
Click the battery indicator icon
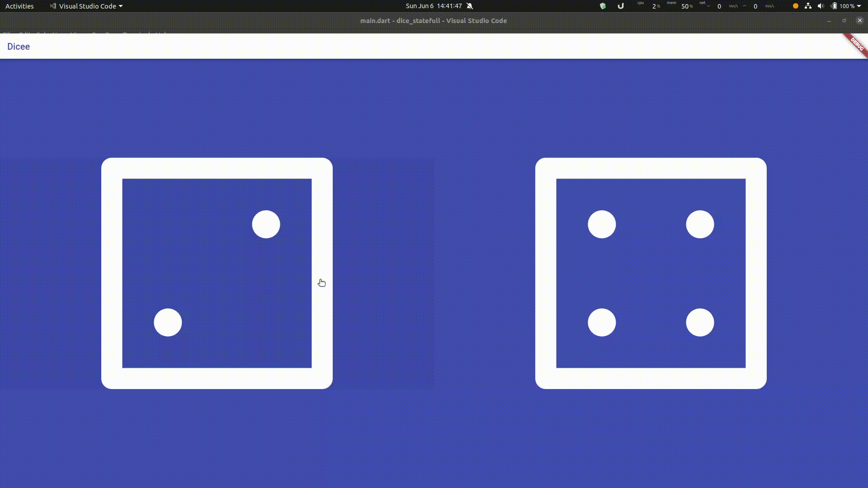pos(835,6)
